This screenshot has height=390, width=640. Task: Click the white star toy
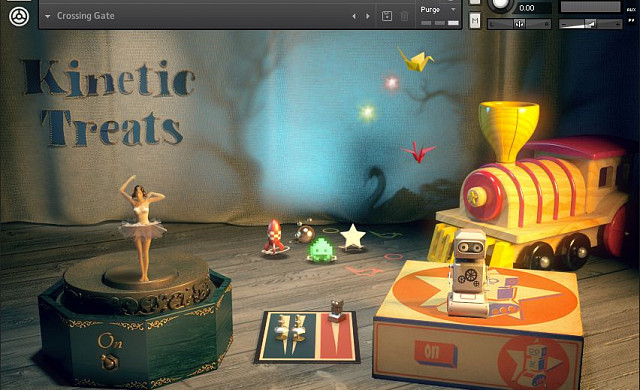(353, 237)
